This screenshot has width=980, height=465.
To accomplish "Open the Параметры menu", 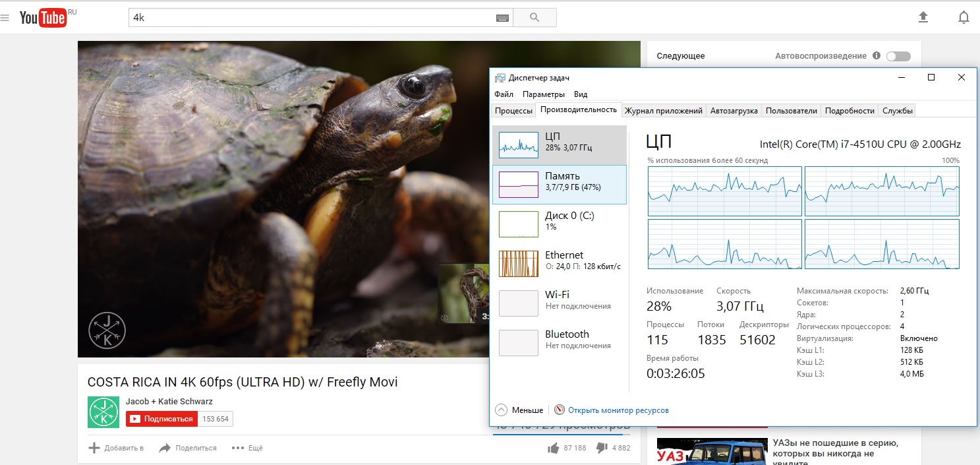I will [x=544, y=94].
